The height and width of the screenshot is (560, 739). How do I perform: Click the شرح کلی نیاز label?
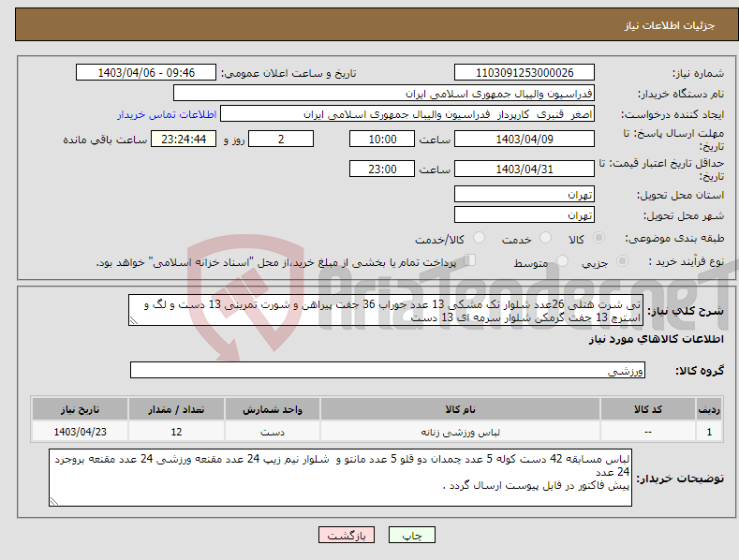pos(686,311)
